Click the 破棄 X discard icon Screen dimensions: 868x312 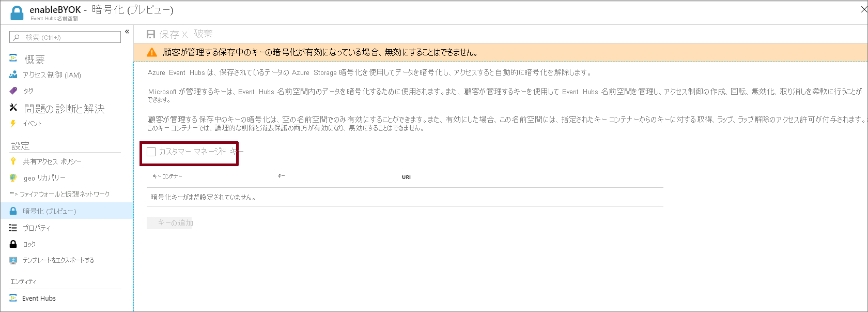(x=184, y=35)
